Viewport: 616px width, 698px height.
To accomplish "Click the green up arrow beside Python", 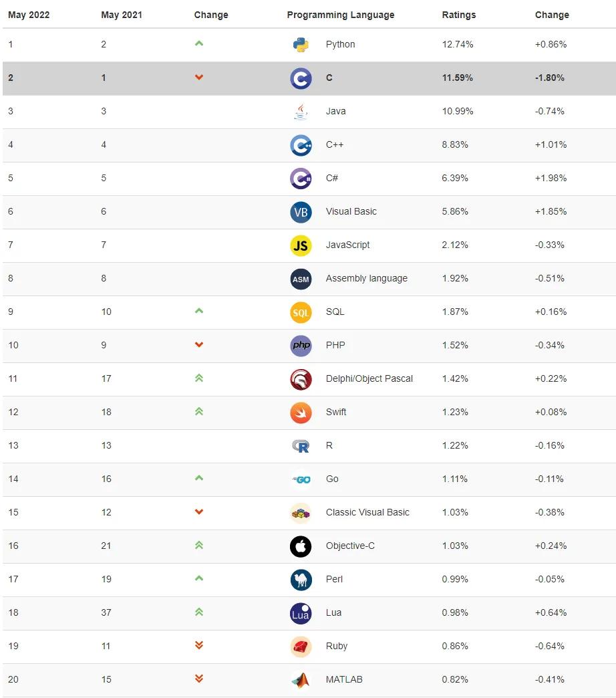I will (x=199, y=44).
